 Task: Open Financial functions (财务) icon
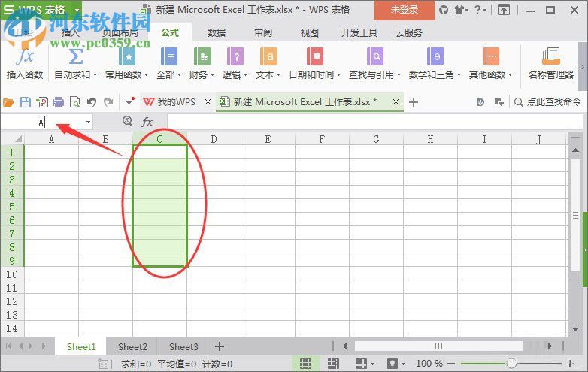tap(202, 56)
